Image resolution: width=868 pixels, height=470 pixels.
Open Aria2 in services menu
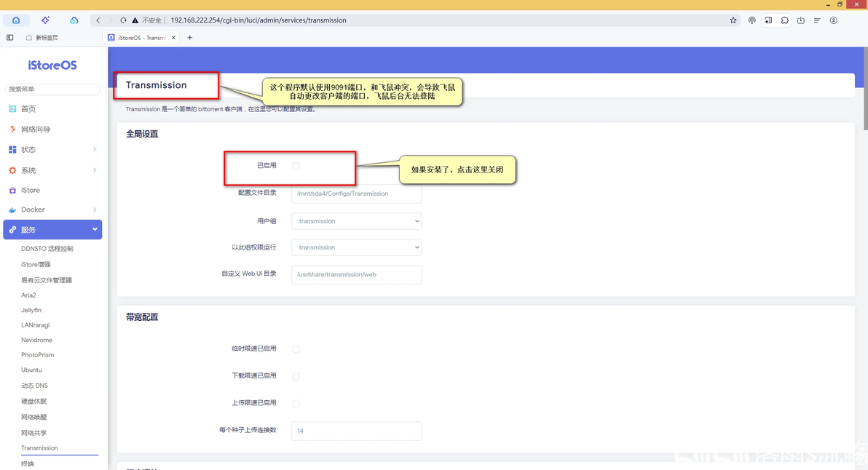coord(29,295)
